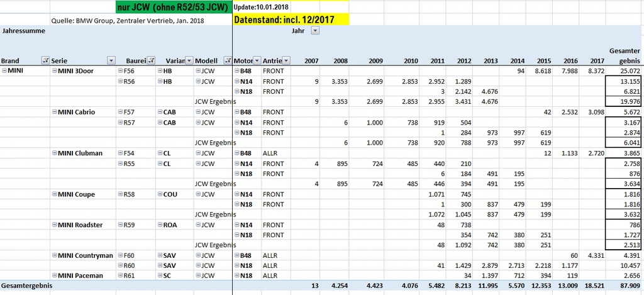Image resolution: width=644 pixels, height=295 pixels.
Task: Select the F54 Clubman total 3.865
Action: coord(632,153)
